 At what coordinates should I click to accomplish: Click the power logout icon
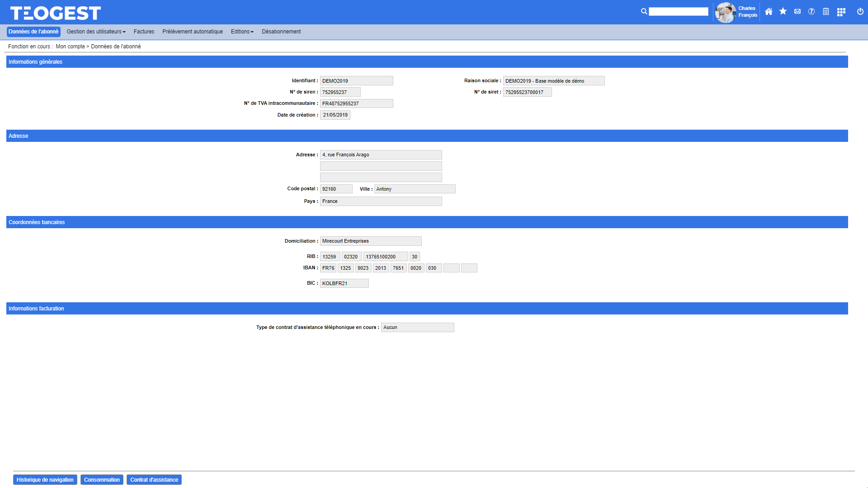tap(860, 12)
